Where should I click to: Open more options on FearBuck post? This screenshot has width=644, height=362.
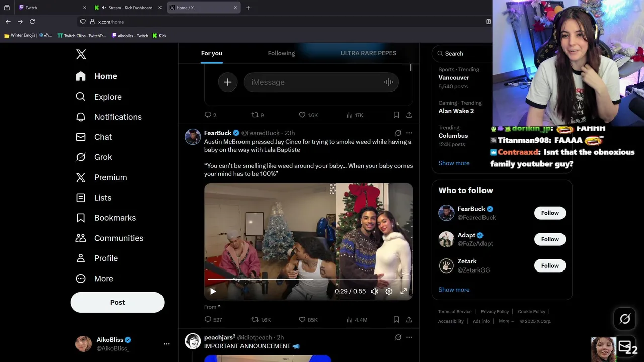pyautogui.click(x=409, y=133)
